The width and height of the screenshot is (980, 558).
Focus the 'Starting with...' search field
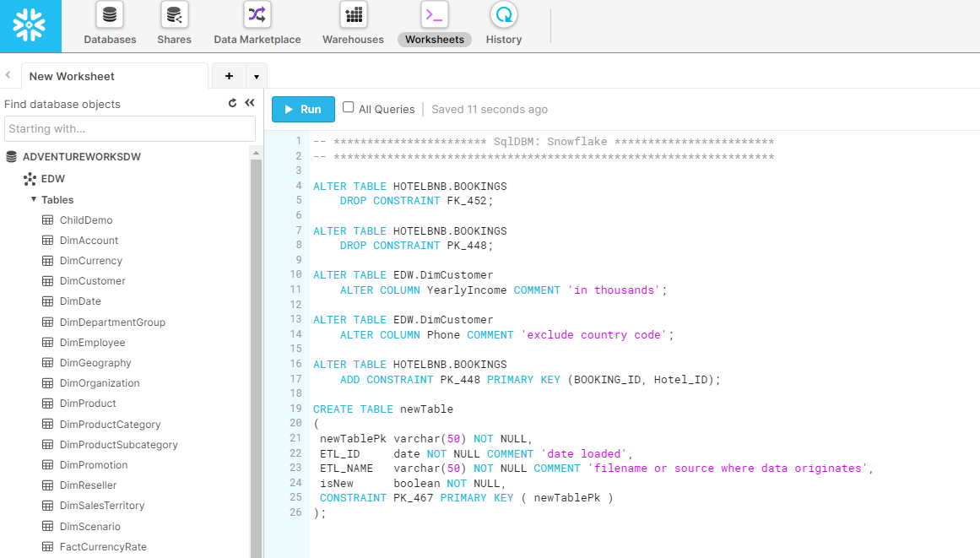(x=130, y=129)
